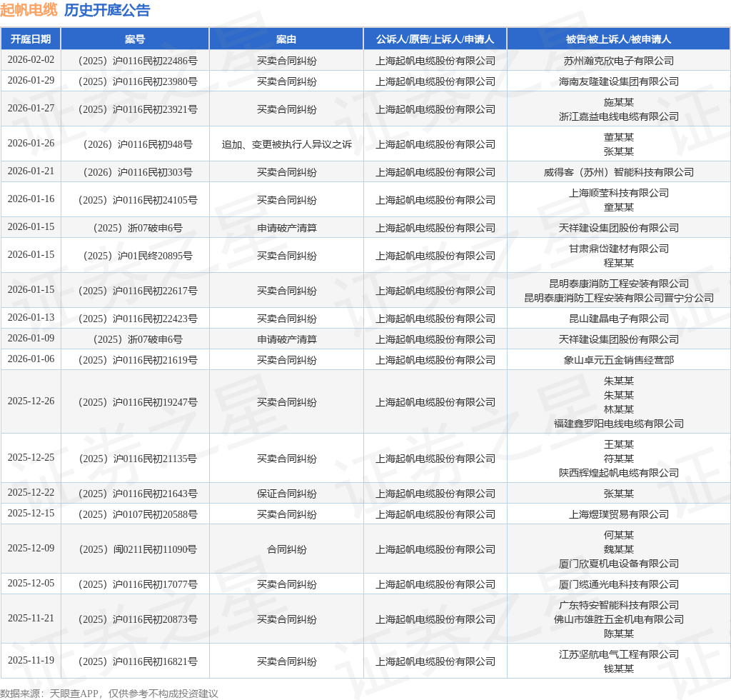Click the date 2026-01-16
Image resolution: width=731 pixels, height=700 pixels.
pos(31,199)
